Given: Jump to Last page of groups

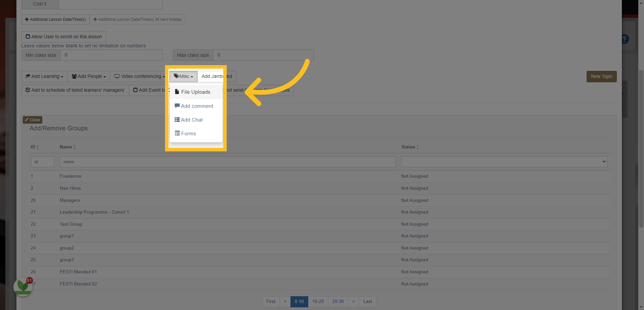Looking at the screenshot, I should (x=368, y=302).
